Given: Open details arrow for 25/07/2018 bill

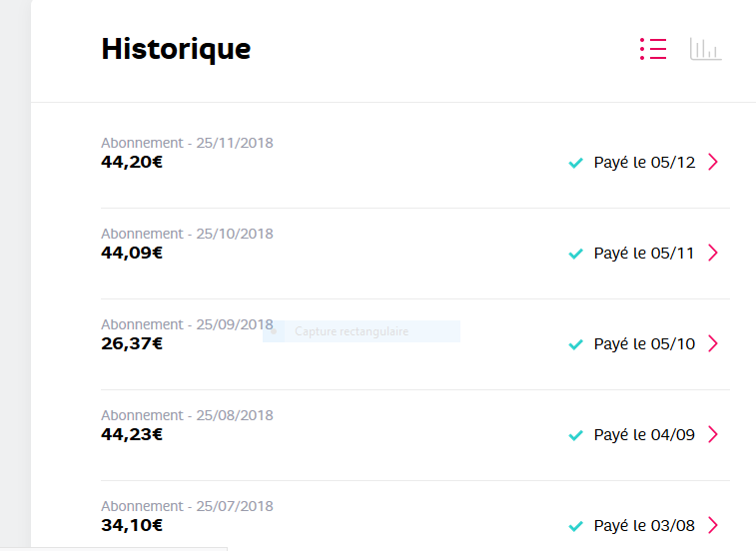Looking at the screenshot, I should [x=712, y=525].
